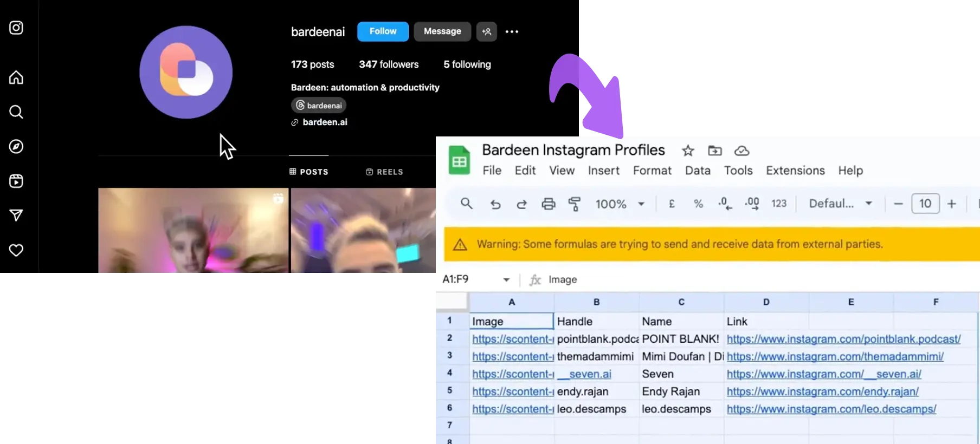
Task: Open the Messages paper plane icon
Action: (16, 216)
